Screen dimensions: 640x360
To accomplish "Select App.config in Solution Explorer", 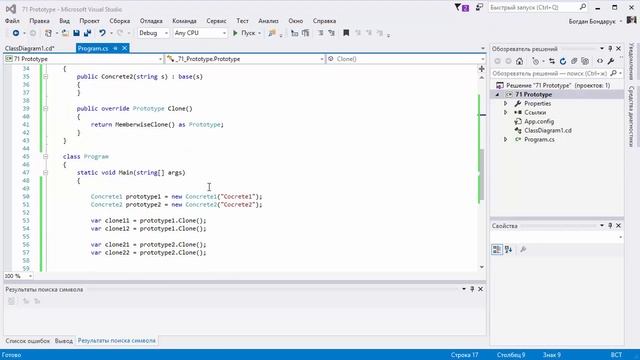I will click(x=539, y=122).
